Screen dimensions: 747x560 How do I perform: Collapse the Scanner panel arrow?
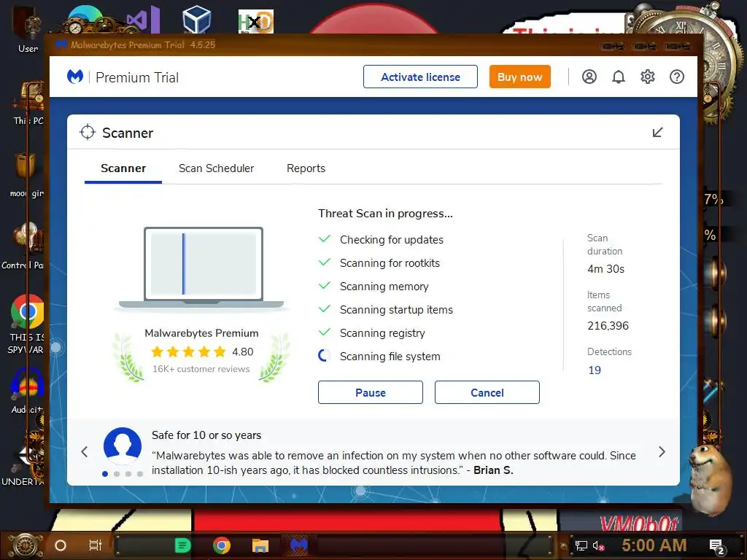(657, 133)
